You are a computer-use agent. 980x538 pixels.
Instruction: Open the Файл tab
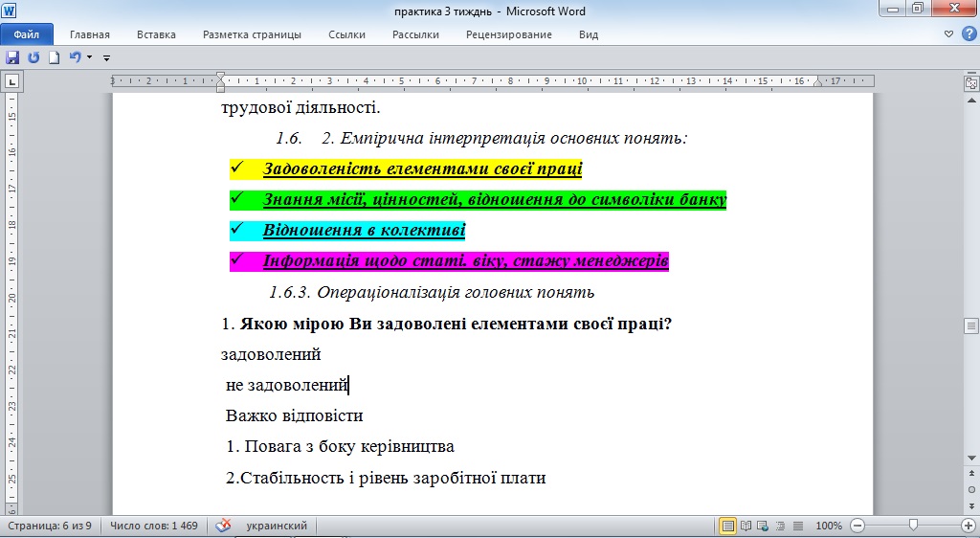[x=27, y=34]
